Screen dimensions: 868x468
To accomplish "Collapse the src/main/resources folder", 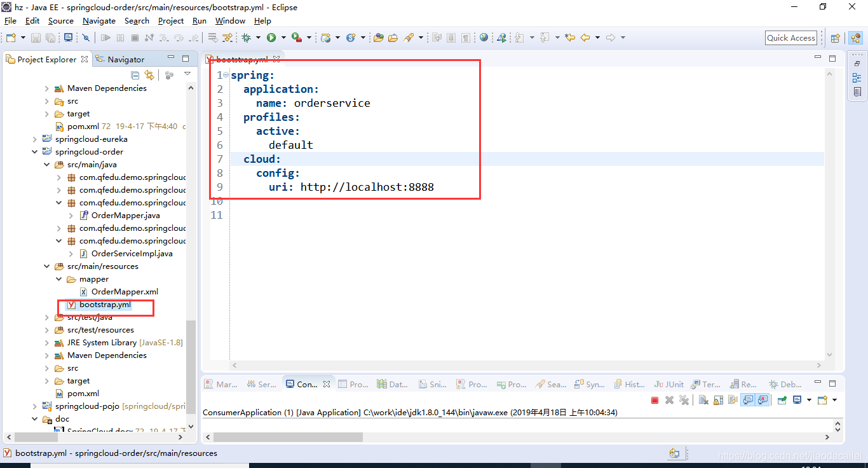I will coord(47,266).
